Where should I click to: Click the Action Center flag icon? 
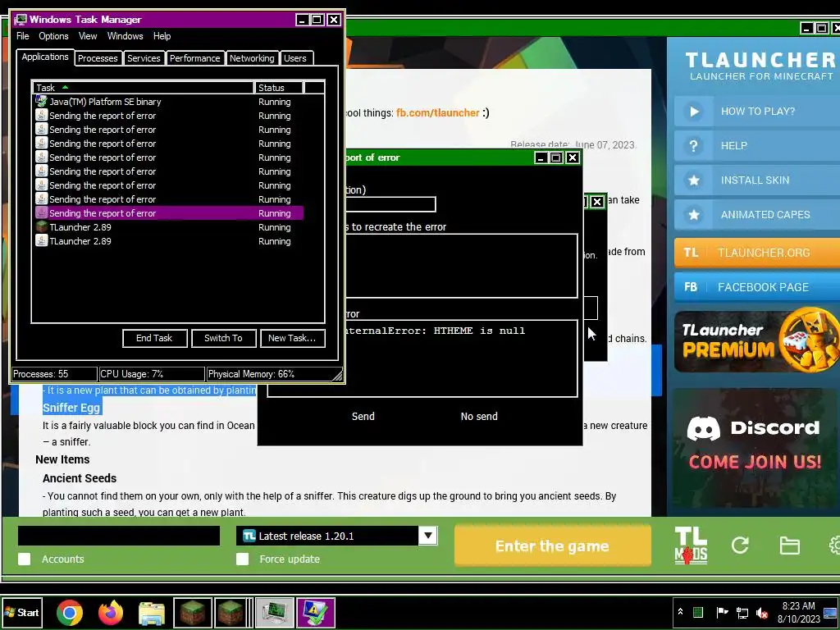point(722,612)
